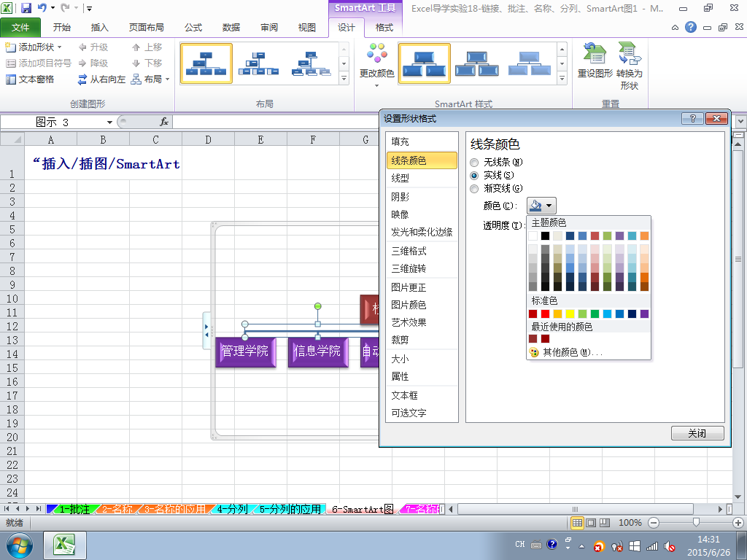Click the network signal icon in system tray
Image resolution: width=747 pixels, height=560 pixels.
(651, 546)
